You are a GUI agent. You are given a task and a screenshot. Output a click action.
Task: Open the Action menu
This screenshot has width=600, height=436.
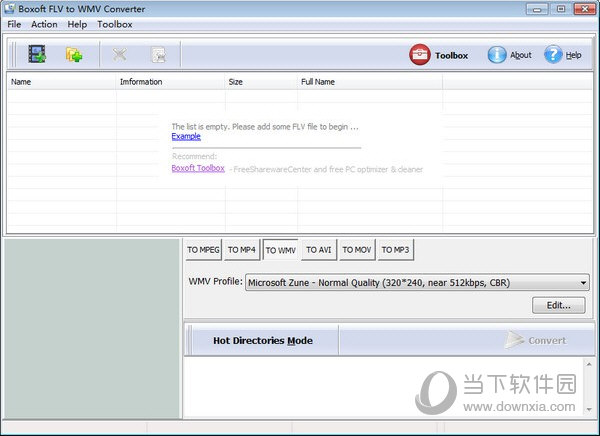tap(44, 24)
